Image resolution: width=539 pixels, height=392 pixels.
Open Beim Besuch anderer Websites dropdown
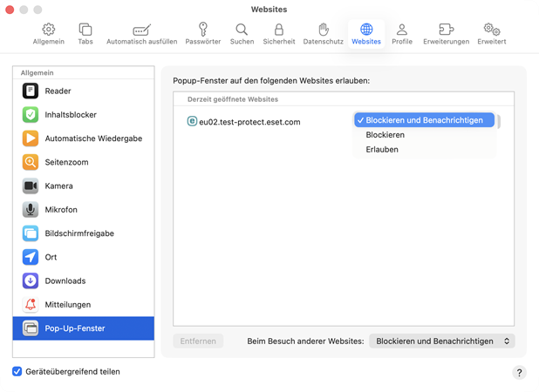pyautogui.click(x=441, y=341)
